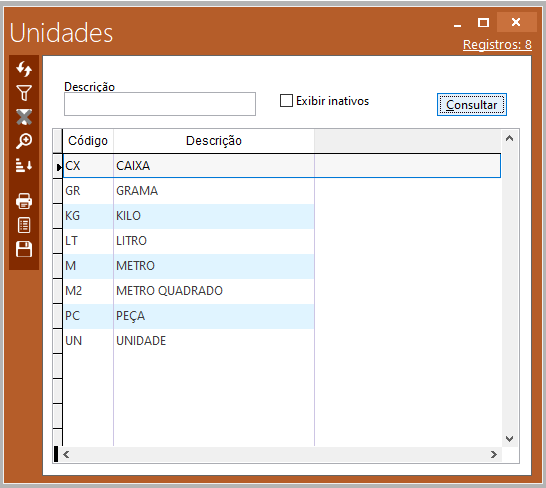This screenshot has height=488, width=546.
Task: Click the clear filter X icon
Action: (24, 117)
